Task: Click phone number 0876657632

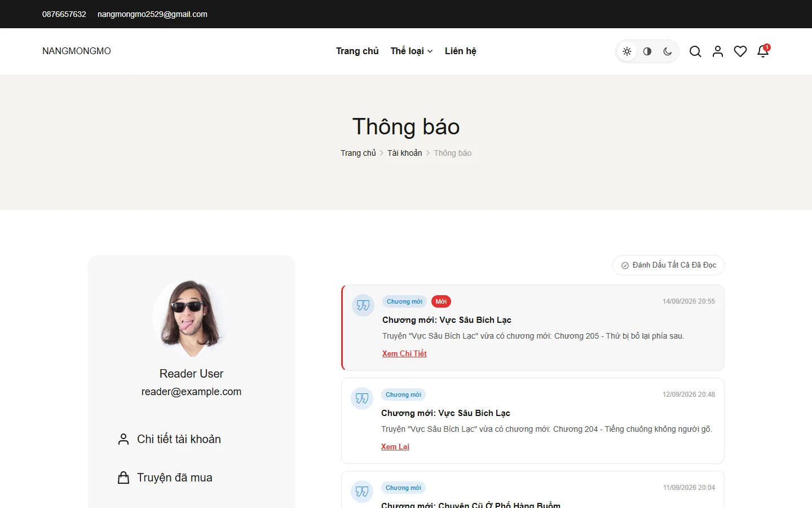Action: (64, 14)
